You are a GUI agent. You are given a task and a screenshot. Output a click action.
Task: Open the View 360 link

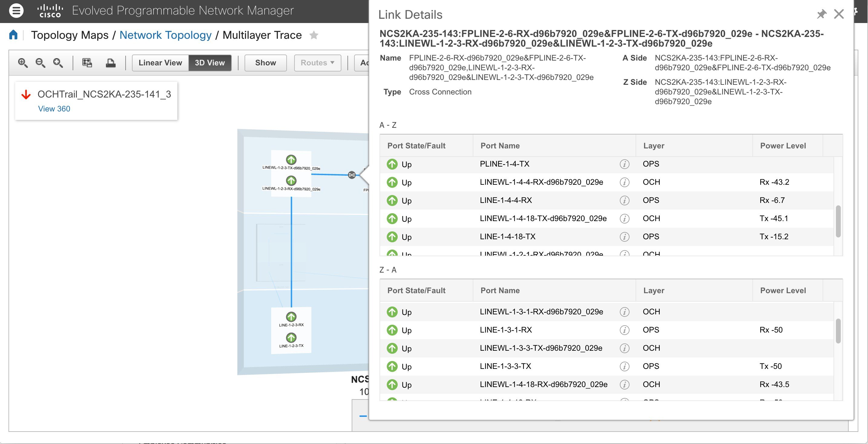(54, 108)
